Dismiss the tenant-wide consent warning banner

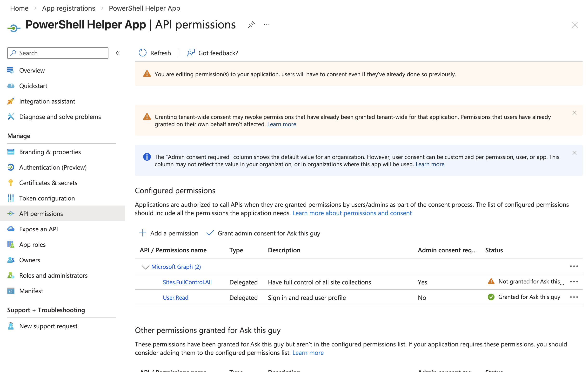coord(574,113)
